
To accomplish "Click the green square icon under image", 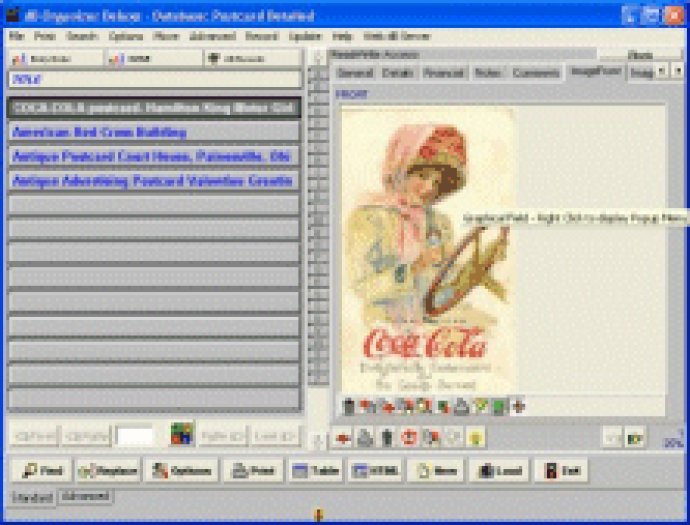I will (x=499, y=407).
